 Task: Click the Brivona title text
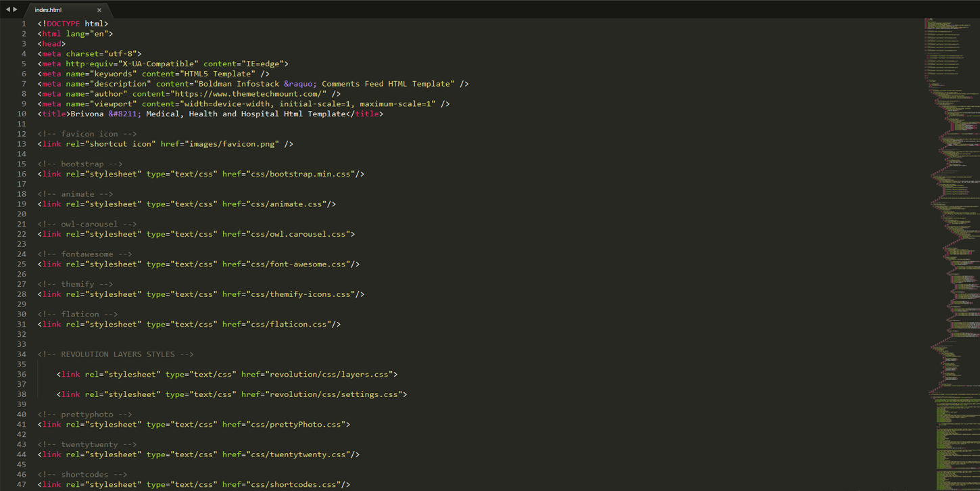(208, 114)
